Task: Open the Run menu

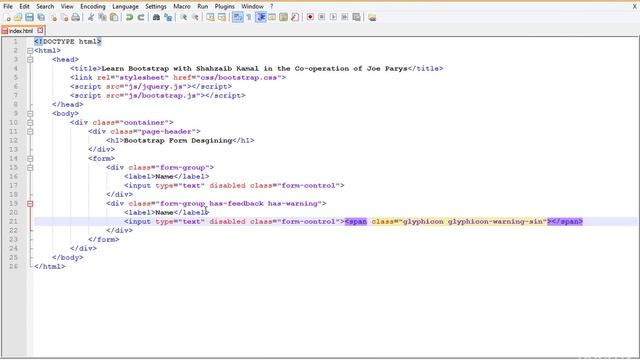Action: [x=202, y=7]
